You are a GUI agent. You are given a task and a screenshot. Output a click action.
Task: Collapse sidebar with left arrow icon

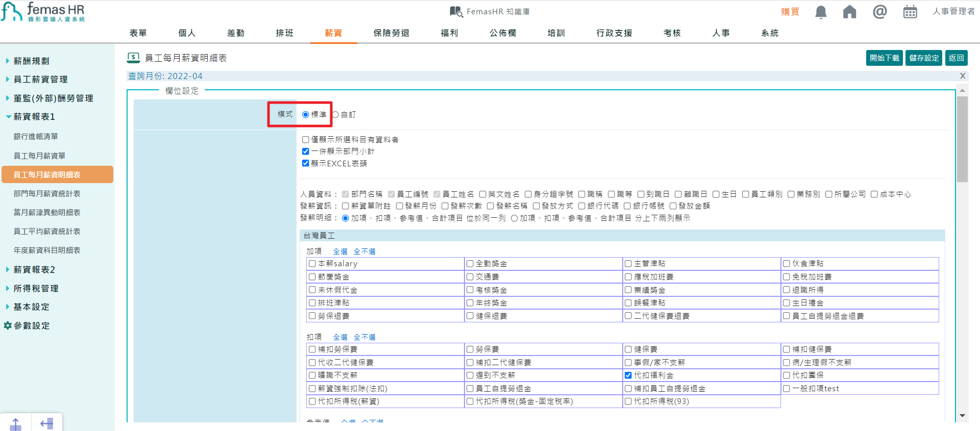pos(47,424)
